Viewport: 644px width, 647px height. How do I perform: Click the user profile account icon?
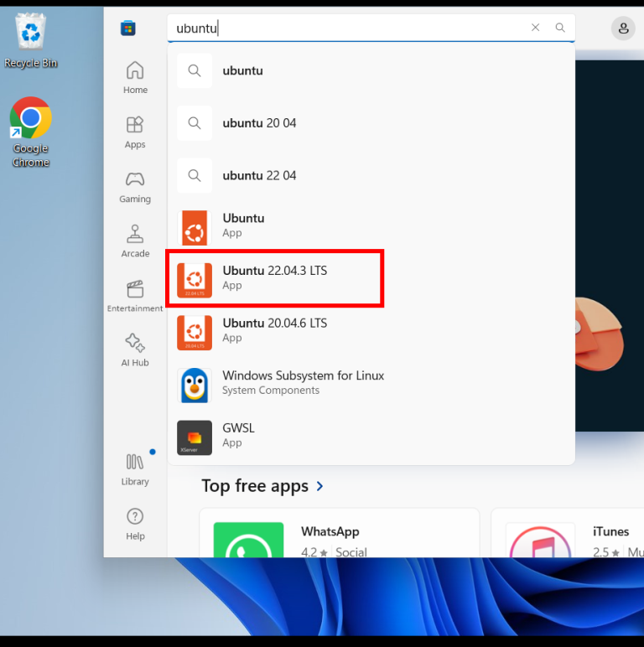click(623, 28)
